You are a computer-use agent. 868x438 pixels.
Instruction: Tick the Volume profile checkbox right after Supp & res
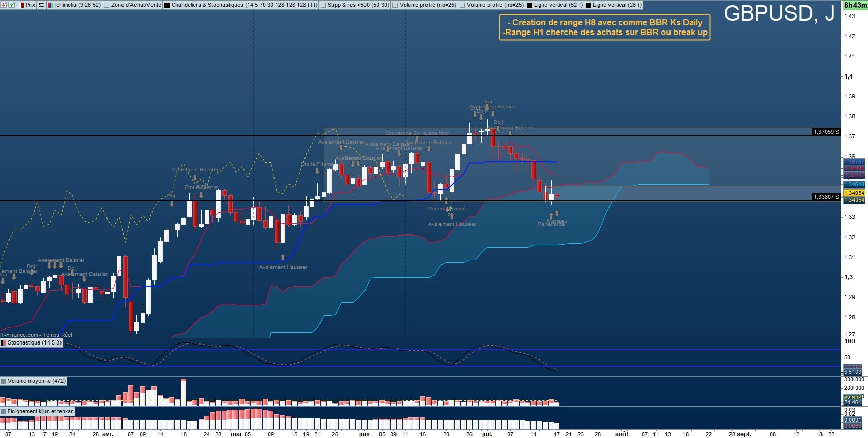pos(395,5)
